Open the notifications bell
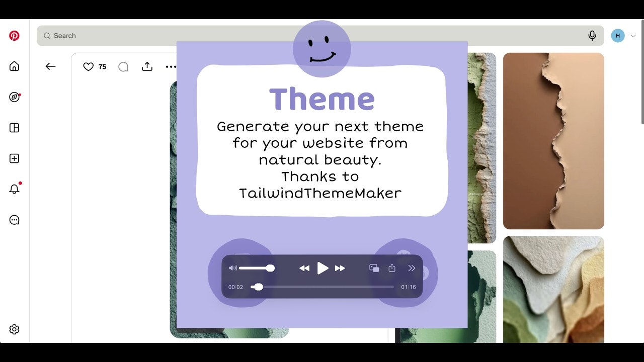The image size is (644, 362). coord(14,189)
